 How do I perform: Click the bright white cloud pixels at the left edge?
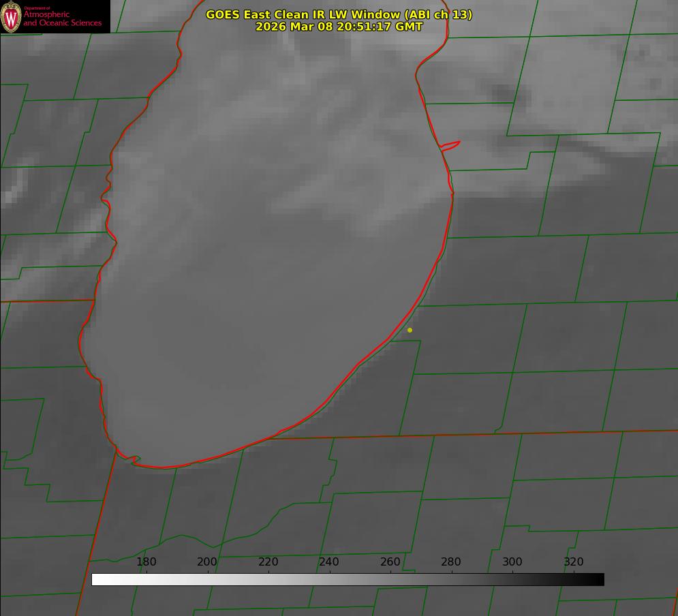coord(10,196)
